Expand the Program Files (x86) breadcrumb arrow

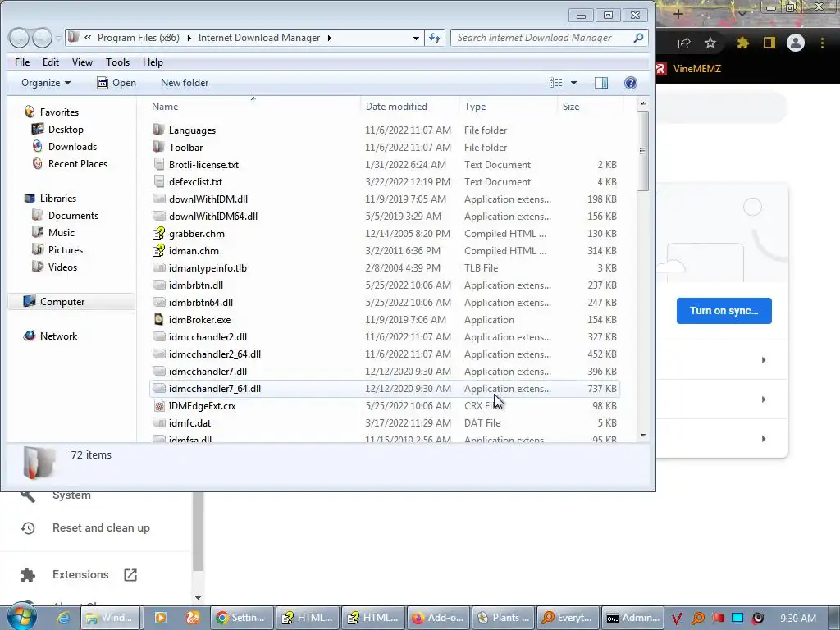click(x=189, y=38)
